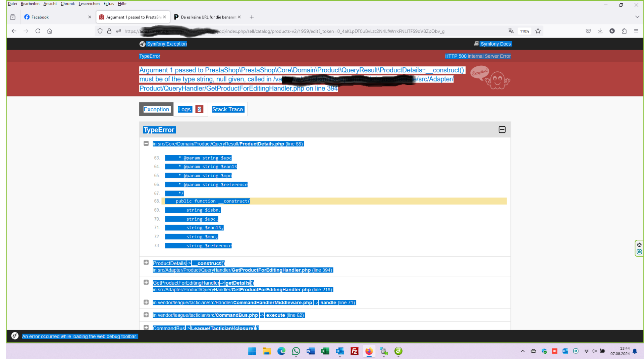The image size is (644, 359).
Task: Click GetProductForEditingHandler.php (line 394) path
Action: click(243, 270)
